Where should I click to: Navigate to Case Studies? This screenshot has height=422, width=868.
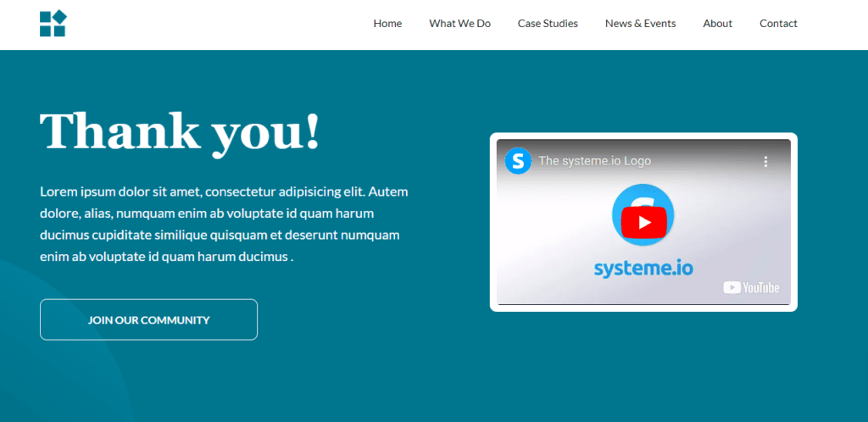(548, 23)
